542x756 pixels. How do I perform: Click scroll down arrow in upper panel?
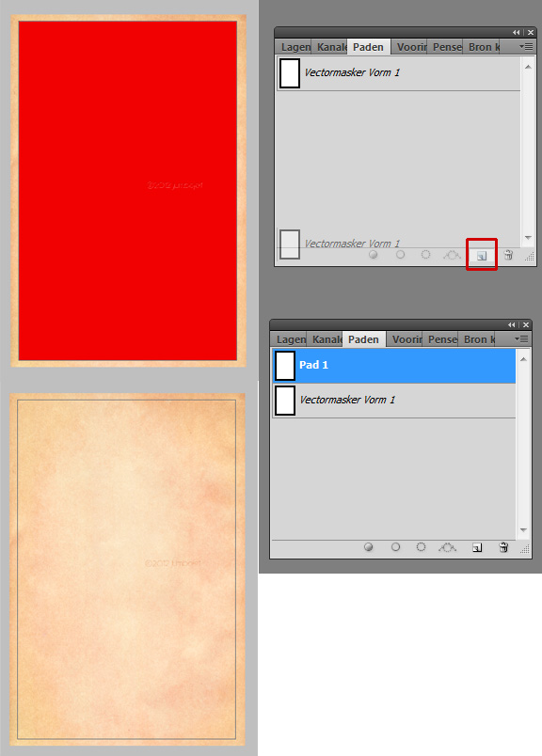coord(528,238)
